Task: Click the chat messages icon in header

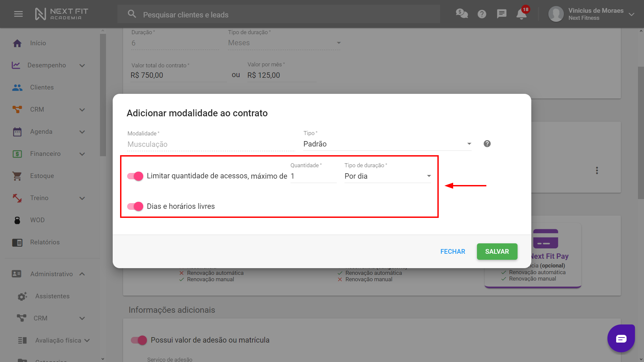Action: pos(501,14)
